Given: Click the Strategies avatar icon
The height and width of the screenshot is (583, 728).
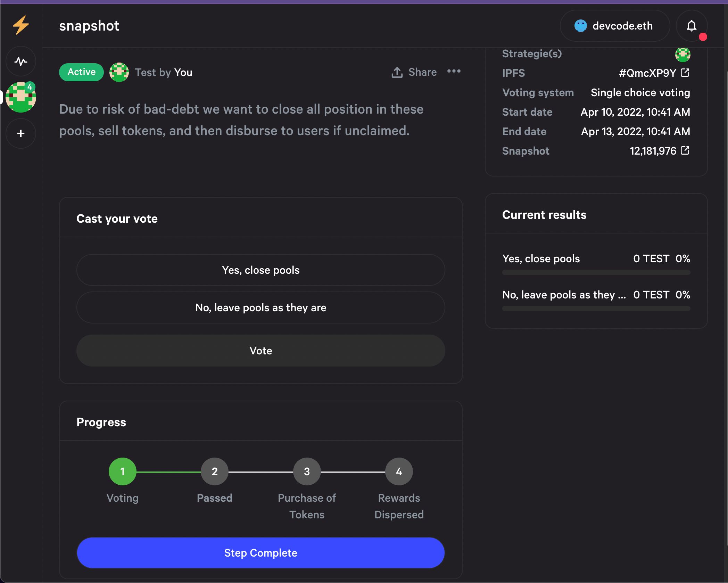Looking at the screenshot, I should 682,54.
